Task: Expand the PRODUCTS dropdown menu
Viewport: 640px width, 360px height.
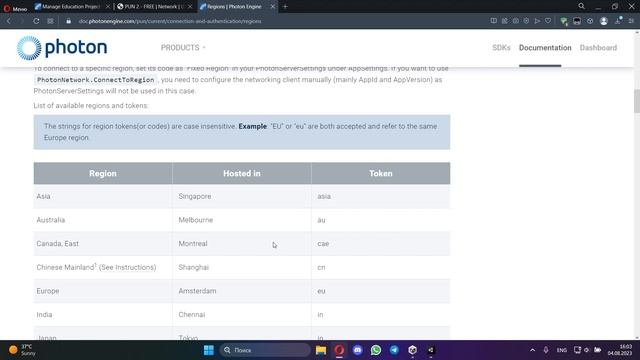Action: (183, 48)
